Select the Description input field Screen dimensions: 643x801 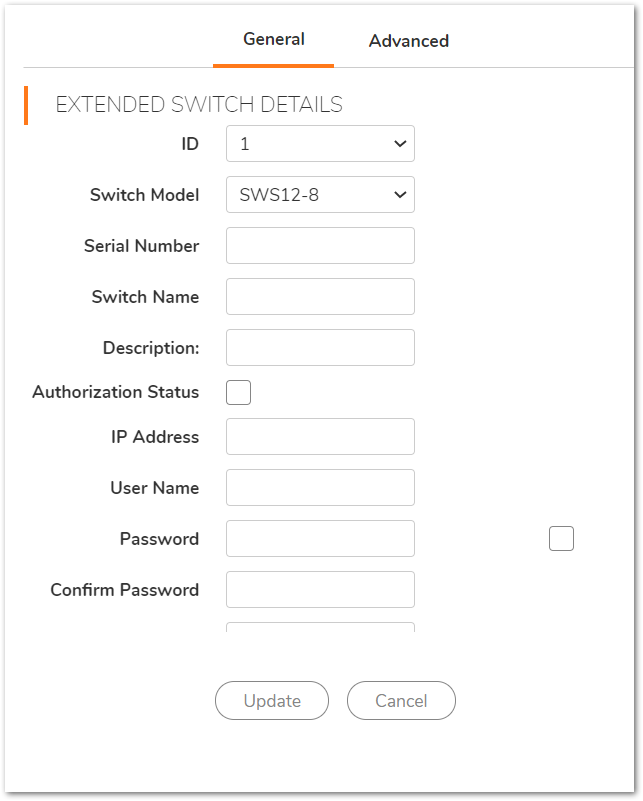(320, 347)
